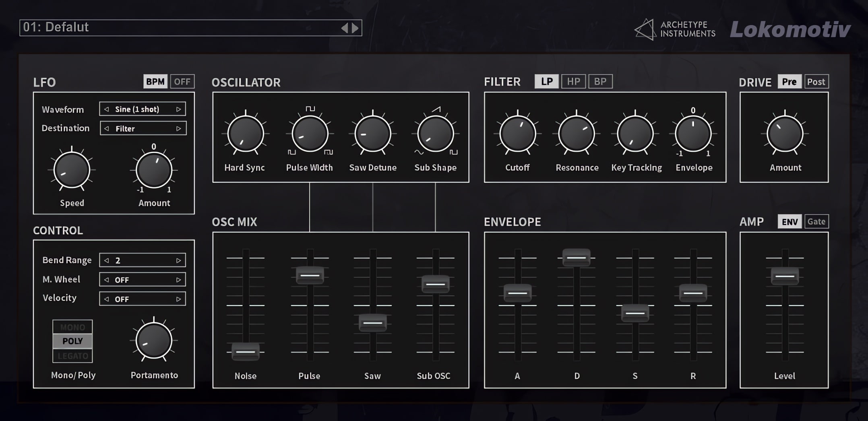The image size is (868, 421).
Task: Step M. Wheel option with right arrow
Action: [x=178, y=280]
